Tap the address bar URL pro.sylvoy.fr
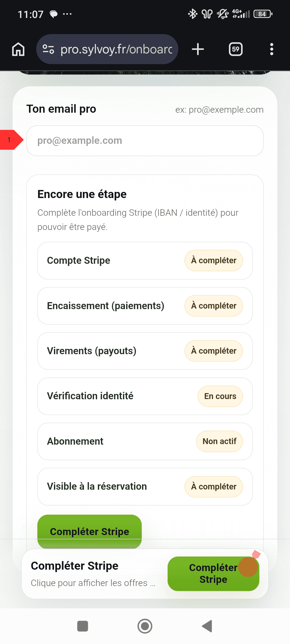This screenshot has width=290, height=644. pyautogui.click(x=116, y=49)
